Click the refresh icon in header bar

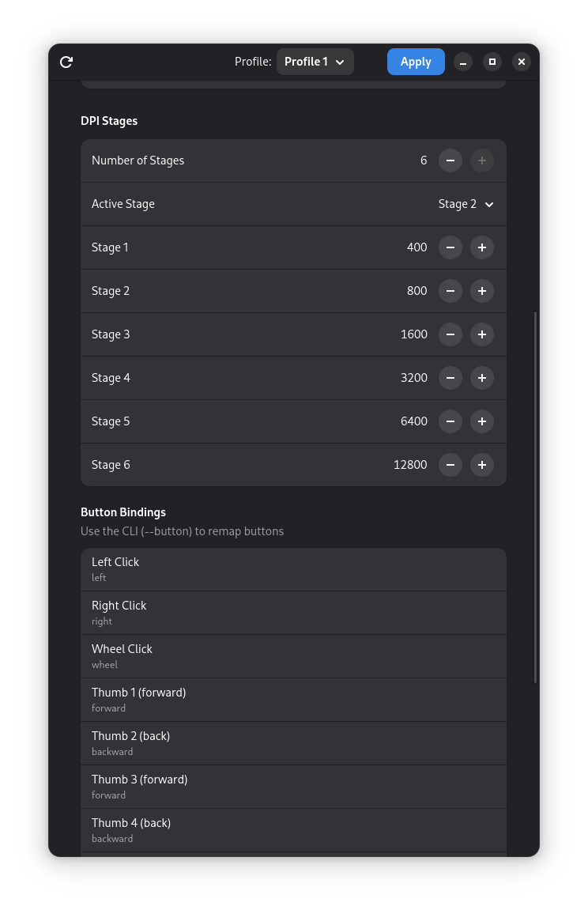click(66, 62)
